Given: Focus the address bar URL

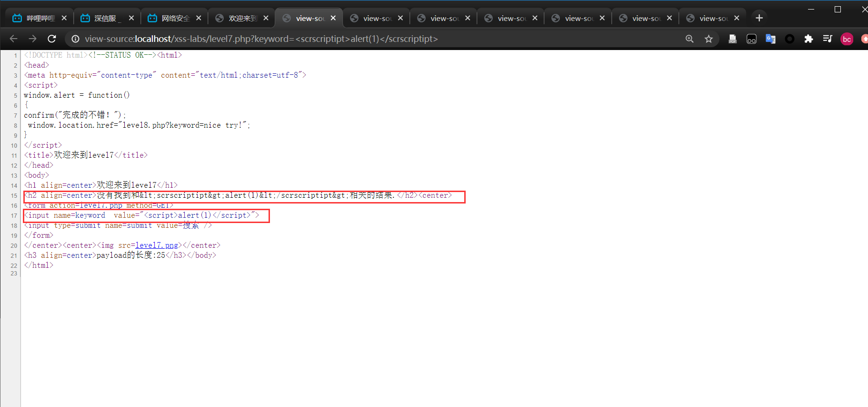Looking at the screenshot, I should pyautogui.click(x=261, y=39).
